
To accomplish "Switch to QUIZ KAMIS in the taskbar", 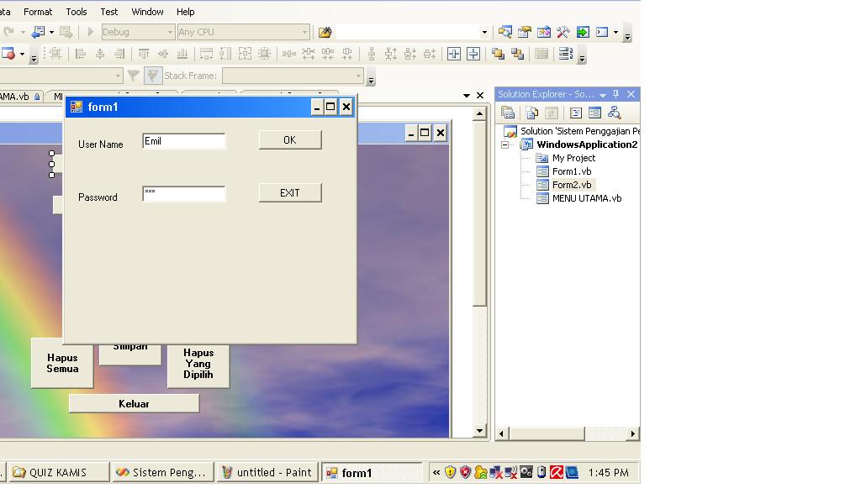I will 59,472.
